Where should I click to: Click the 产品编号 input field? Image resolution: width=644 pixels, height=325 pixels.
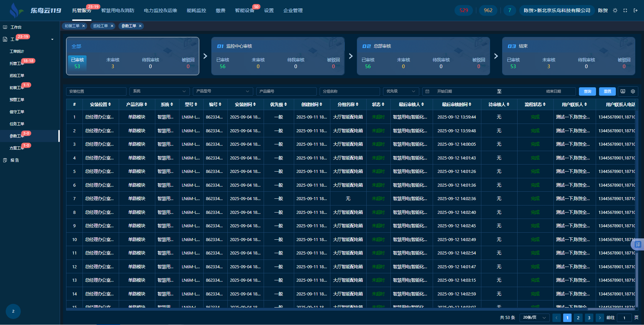tap(286, 91)
